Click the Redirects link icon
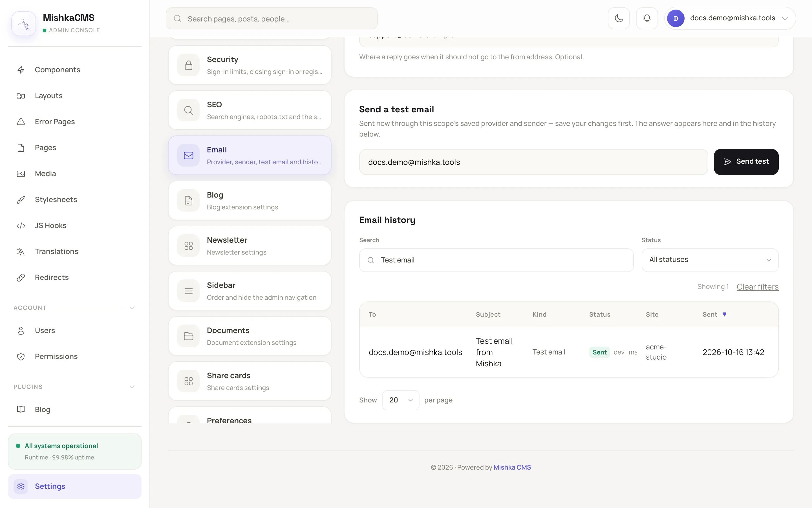The width and height of the screenshot is (812, 508). [x=21, y=277]
